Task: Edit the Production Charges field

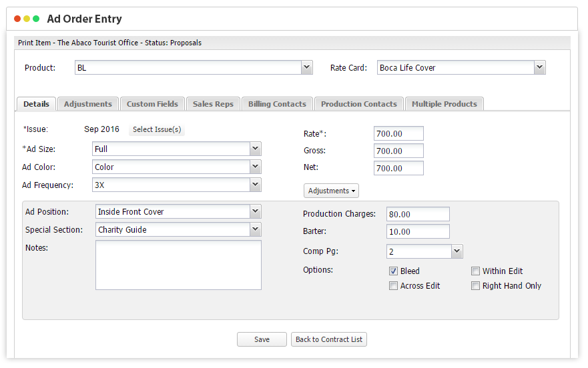Action: click(418, 214)
